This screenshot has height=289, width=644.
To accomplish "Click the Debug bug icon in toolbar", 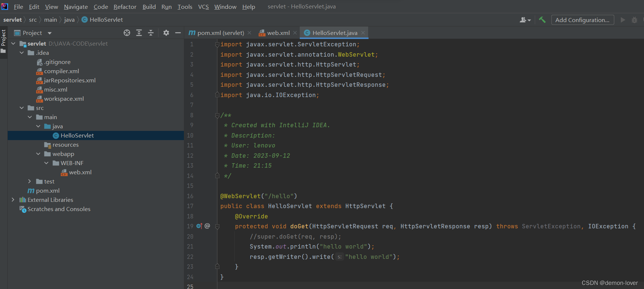I will 634,20.
